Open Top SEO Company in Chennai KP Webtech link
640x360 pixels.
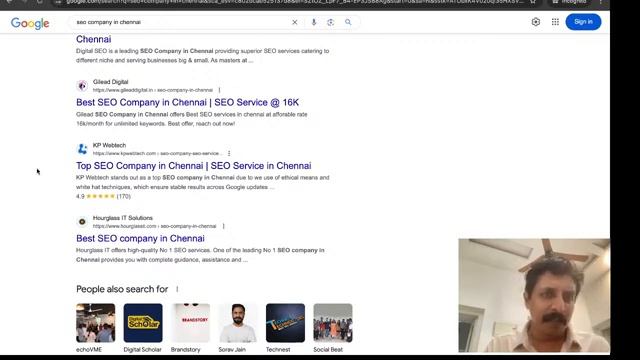click(x=193, y=166)
